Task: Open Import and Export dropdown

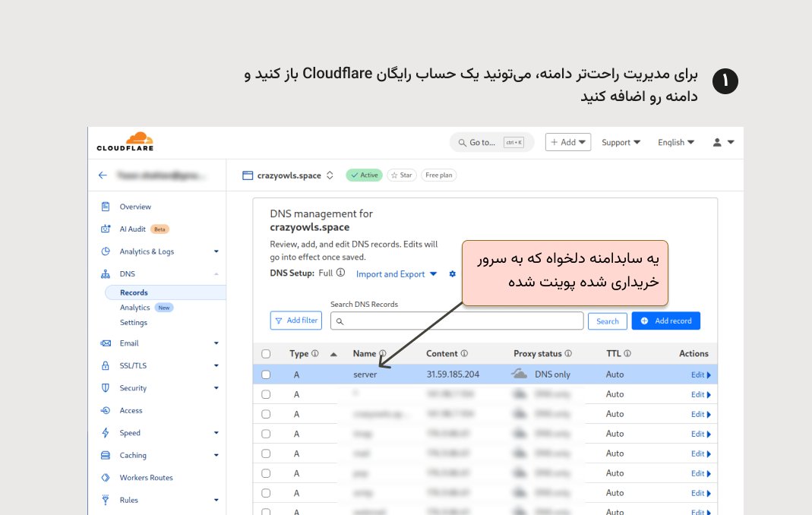Action: [x=397, y=274]
